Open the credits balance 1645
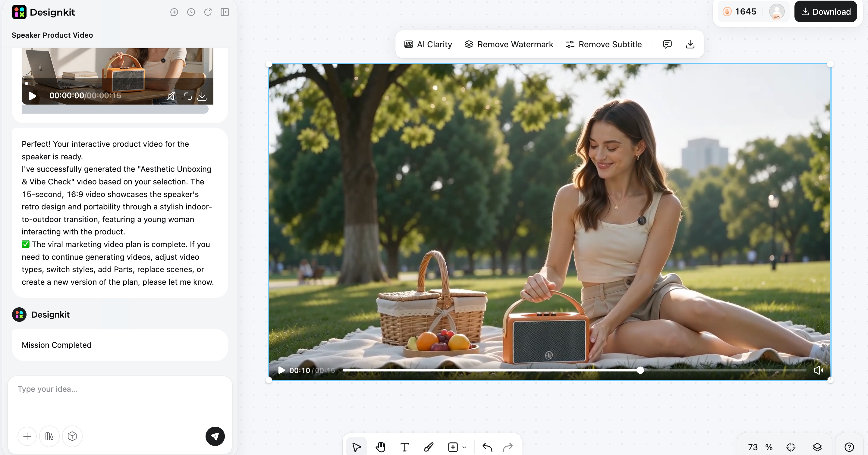Image resolution: width=868 pixels, height=455 pixels. (740, 12)
